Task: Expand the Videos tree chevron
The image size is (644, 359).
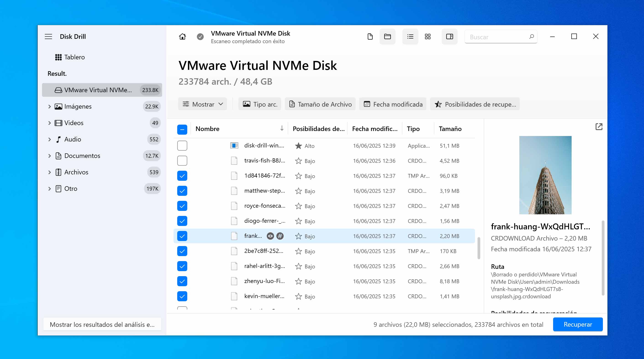Action: (x=49, y=123)
